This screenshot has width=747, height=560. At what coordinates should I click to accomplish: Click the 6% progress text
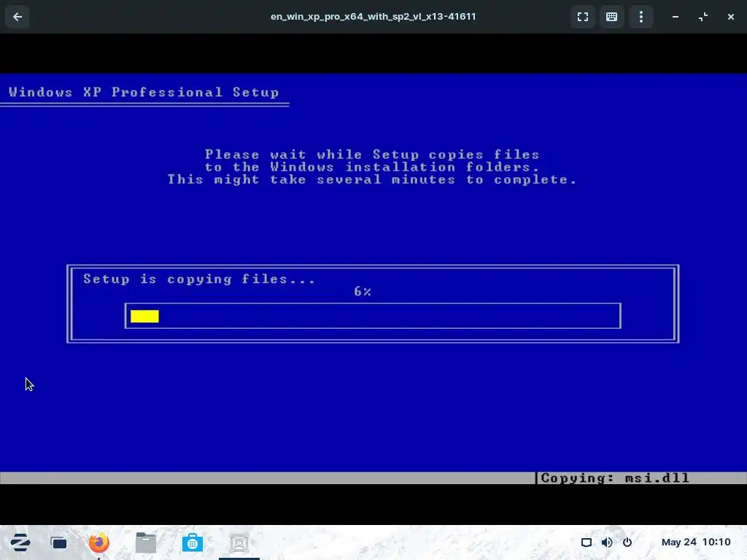click(363, 292)
